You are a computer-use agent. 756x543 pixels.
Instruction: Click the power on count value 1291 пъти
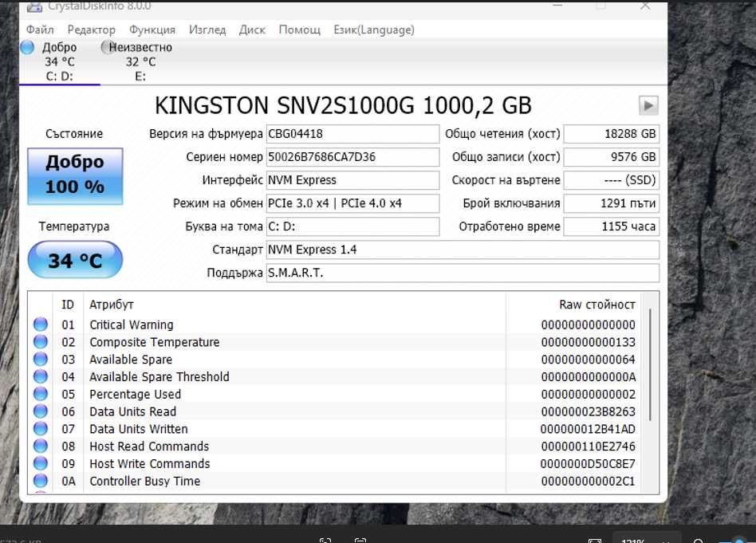tap(612, 203)
